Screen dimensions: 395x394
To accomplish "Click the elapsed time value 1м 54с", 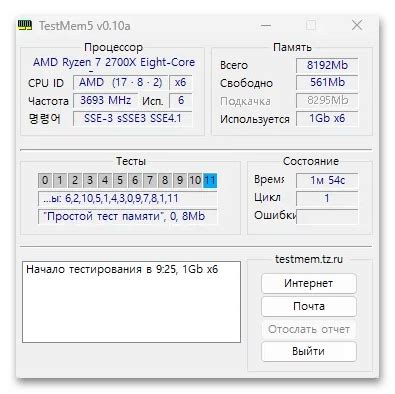I will click(327, 180).
